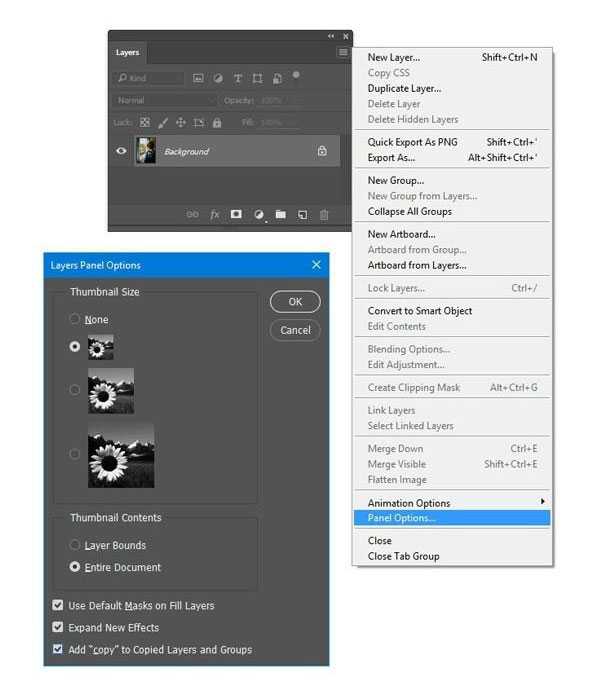The height and width of the screenshot is (692, 600).
Task: Expand the Animation Options submenu
Action: tap(452, 503)
